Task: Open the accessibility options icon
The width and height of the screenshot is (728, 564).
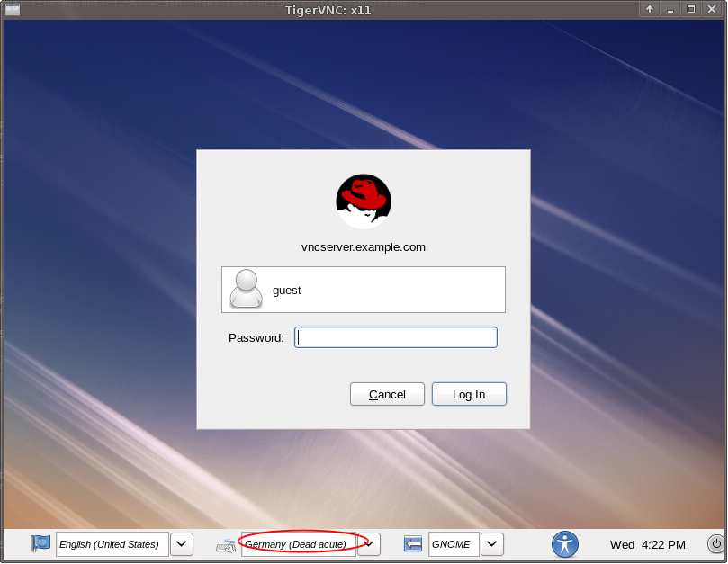Action: coord(565,544)
